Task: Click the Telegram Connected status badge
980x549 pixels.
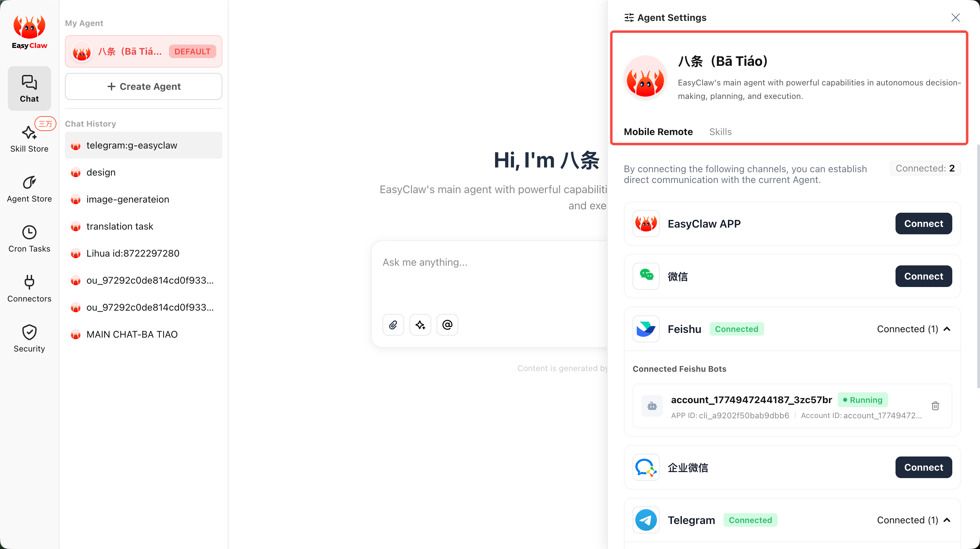Action: [750, 520]
